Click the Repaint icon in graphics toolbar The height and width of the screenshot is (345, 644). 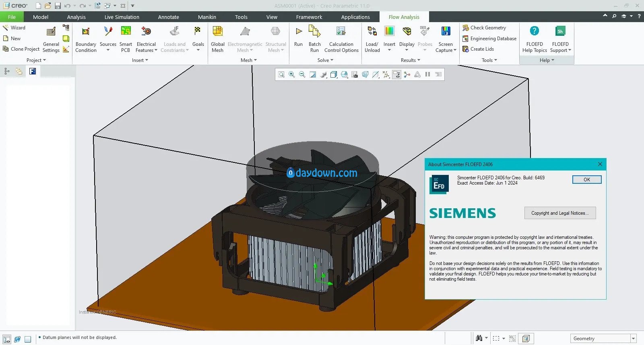click(313, 74)
